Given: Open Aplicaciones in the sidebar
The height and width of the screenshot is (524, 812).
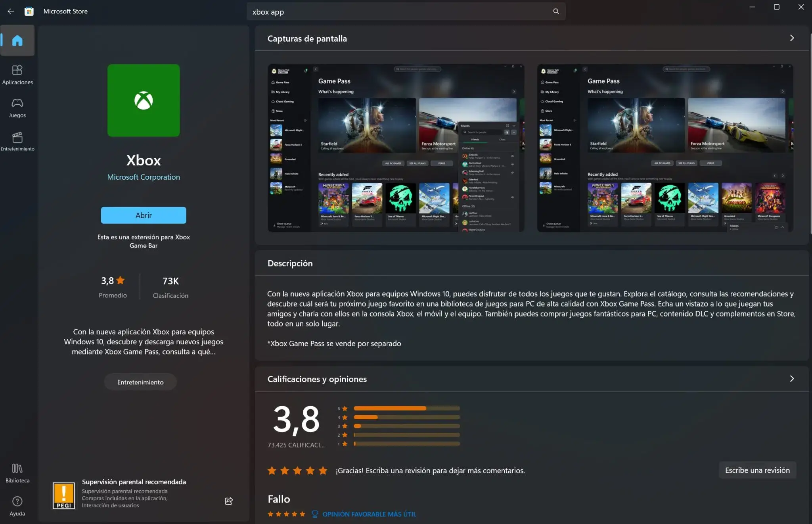Looking at the screenshot, I should point(17,75).
